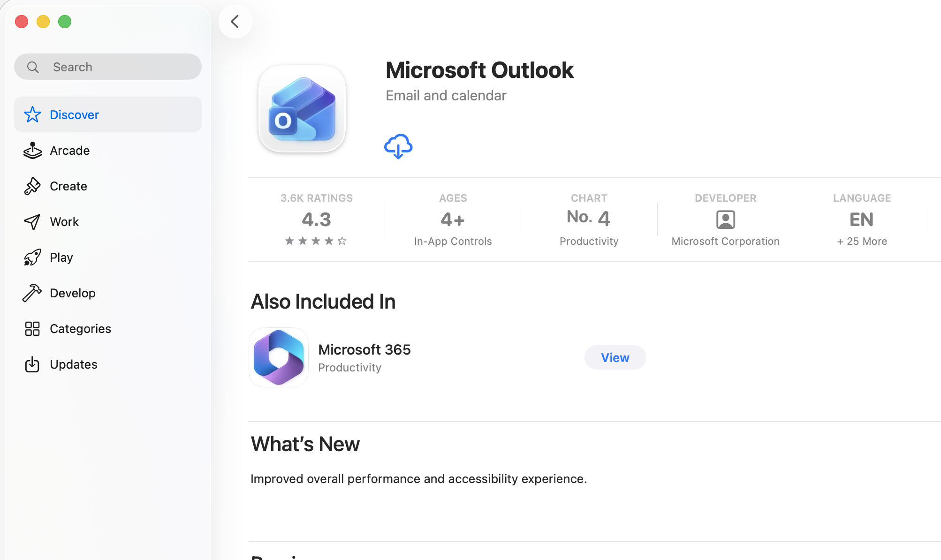Click the 4.3 star rating
This screenshot has height=560, width=941.
316,219
